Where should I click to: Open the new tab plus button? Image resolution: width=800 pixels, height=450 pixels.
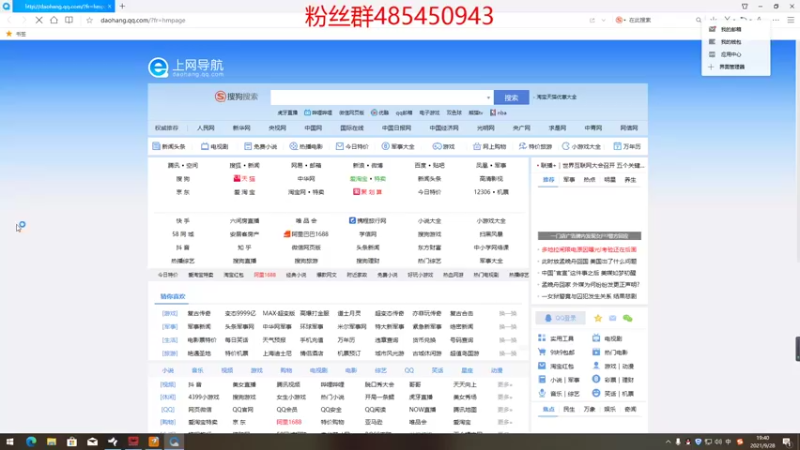pos(122,6)
